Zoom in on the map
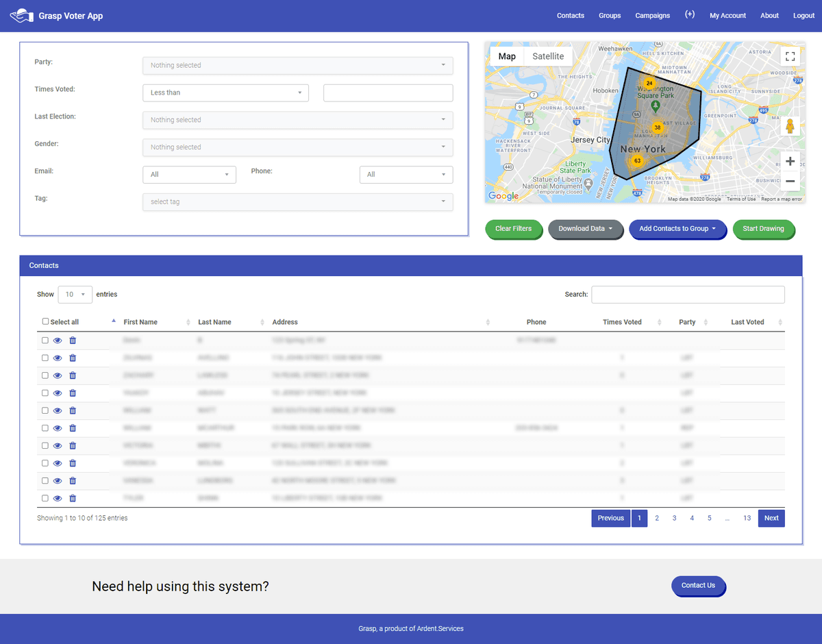 coord(790,162)
